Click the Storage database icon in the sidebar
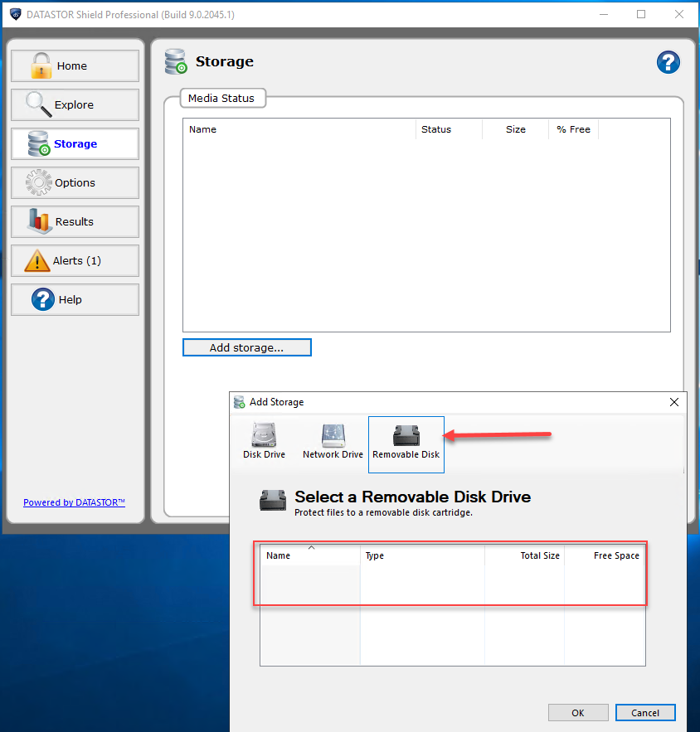 coord(39,143)
